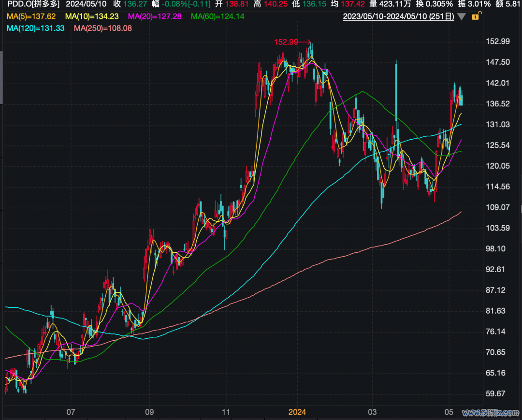Click the unlocked padlock icon
Image resolution: width=522 pixels, height=420 pixels.
click(475, 17)
